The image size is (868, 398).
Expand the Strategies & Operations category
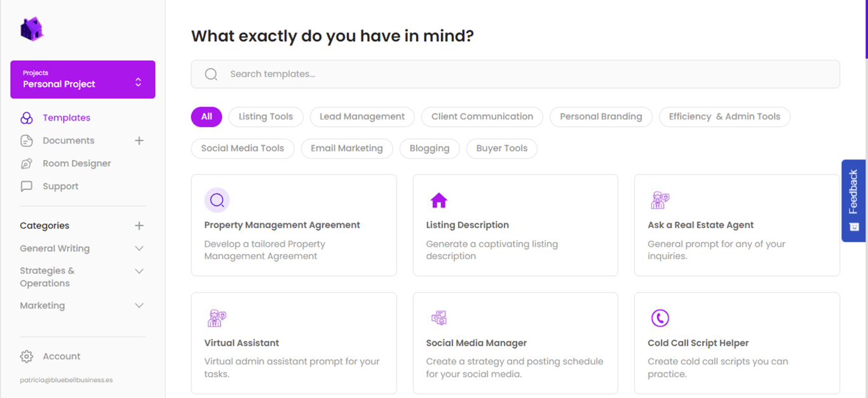[x=139, y=272]
